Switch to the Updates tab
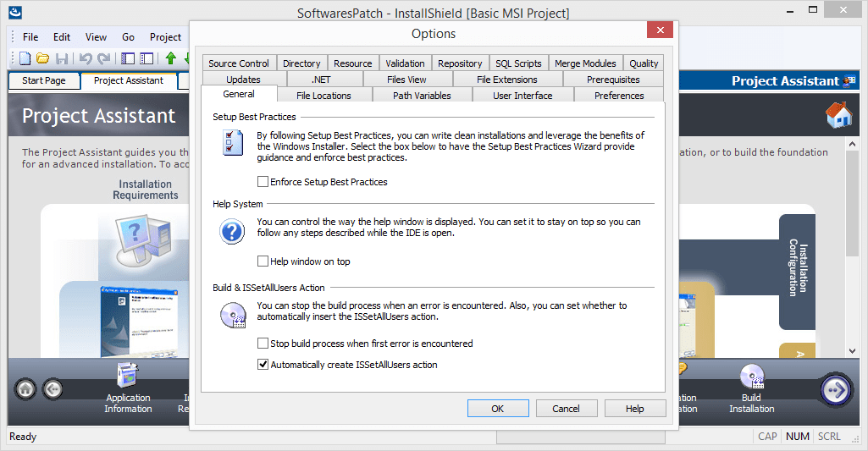Viewport: 868px width, 451px height. (x=243, y=80)
